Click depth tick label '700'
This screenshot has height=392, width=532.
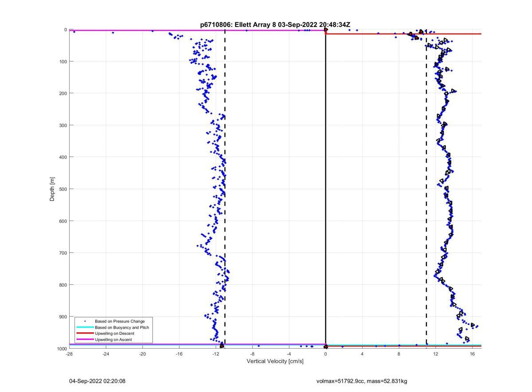63,253
